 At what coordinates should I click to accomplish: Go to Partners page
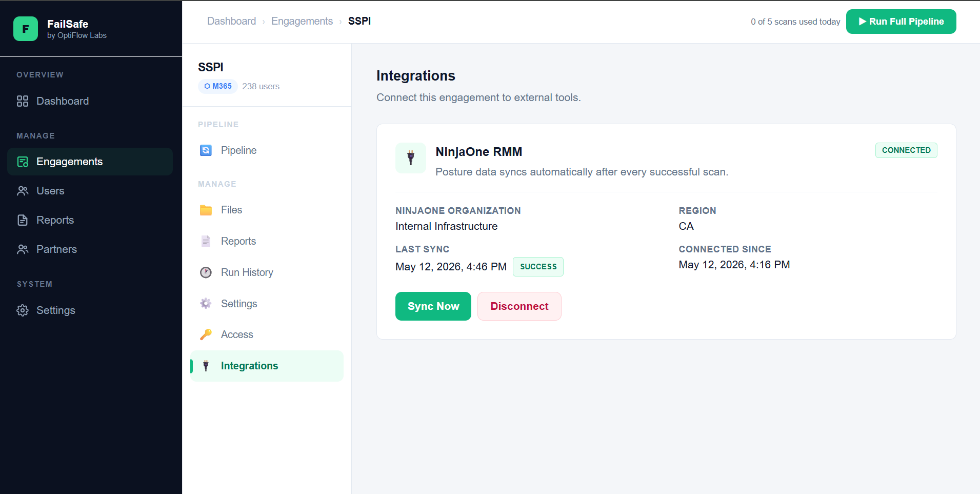(x=90, y=249)
